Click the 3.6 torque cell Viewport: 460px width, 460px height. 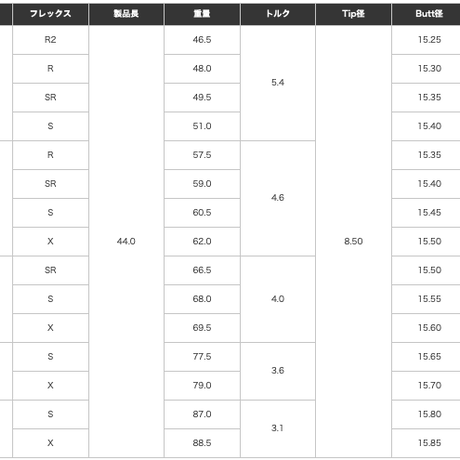point(278,371)
